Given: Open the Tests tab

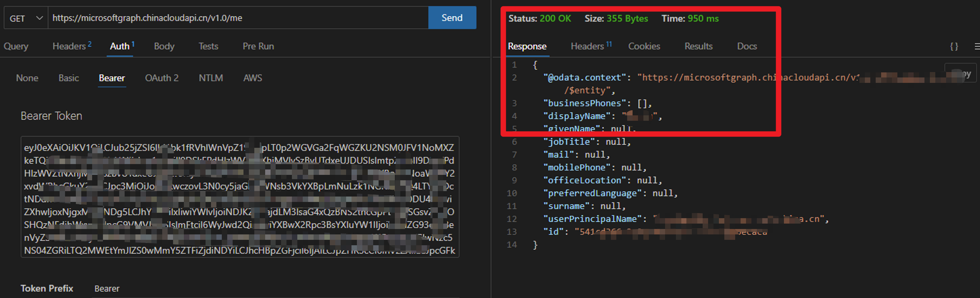Looking at the screenshot, I should pyautogui.click(x=208, y=46).
